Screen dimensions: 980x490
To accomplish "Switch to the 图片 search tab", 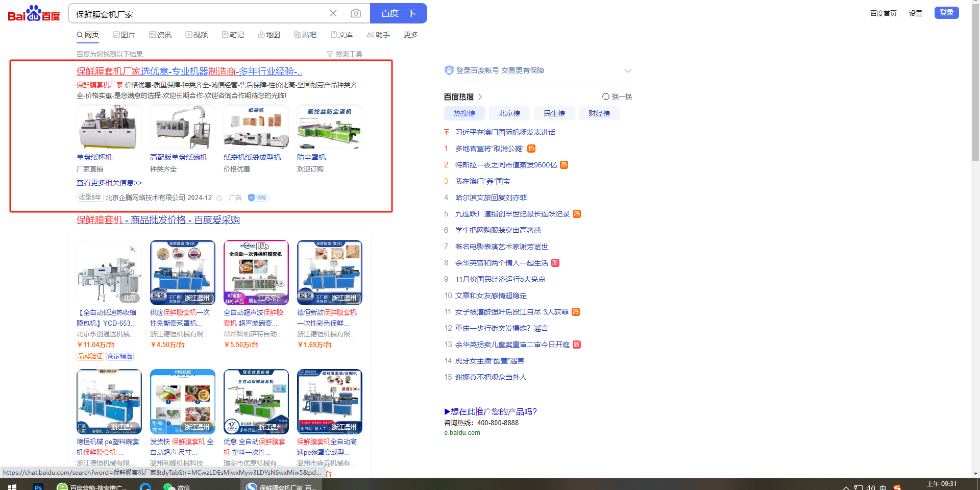I will [x=124, y=35].
